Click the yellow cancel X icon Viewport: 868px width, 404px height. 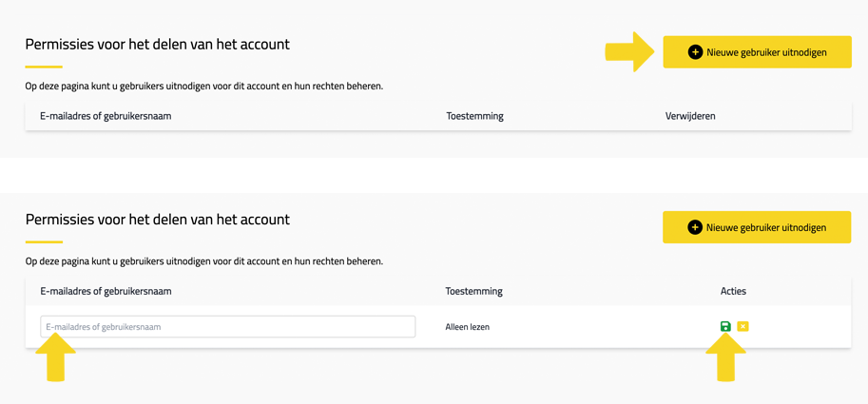743,327
